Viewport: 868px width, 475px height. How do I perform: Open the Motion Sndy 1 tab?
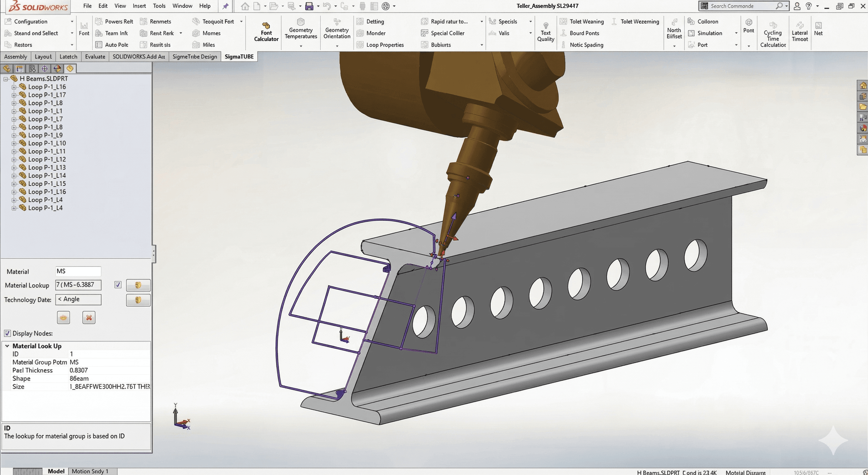(90, 471)
